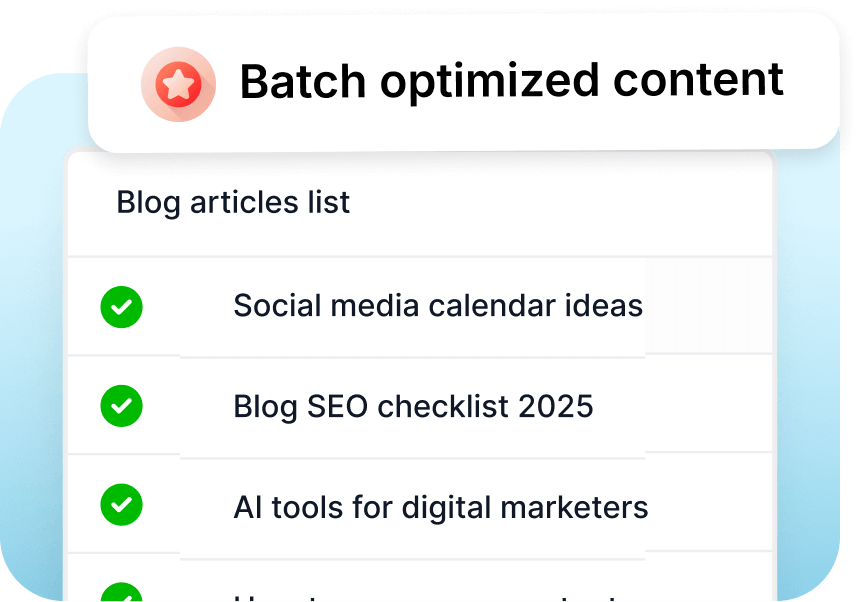
Task: Click the blue background left of the list
Action: click(x=32, y=350)
